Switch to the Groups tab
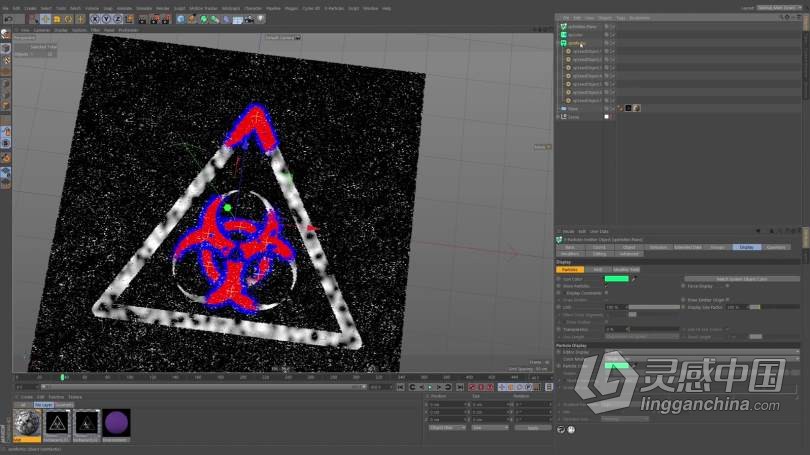 click(x=717, y=247)
